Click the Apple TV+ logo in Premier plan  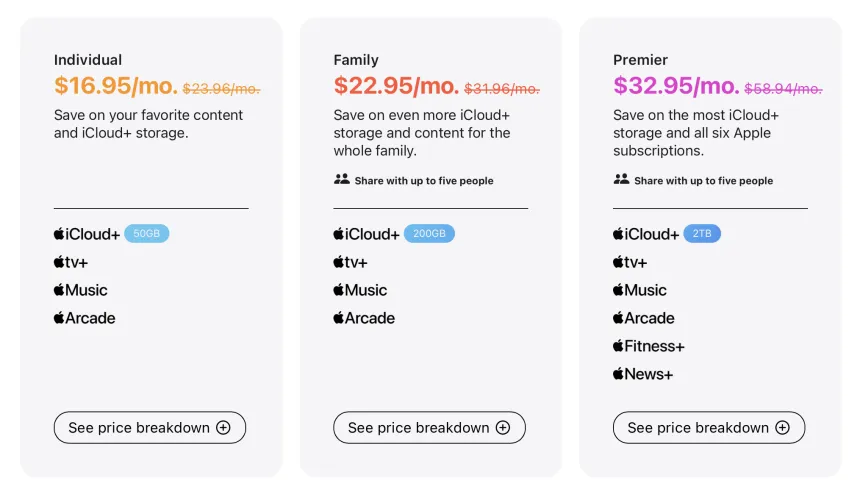pos(630,262)
